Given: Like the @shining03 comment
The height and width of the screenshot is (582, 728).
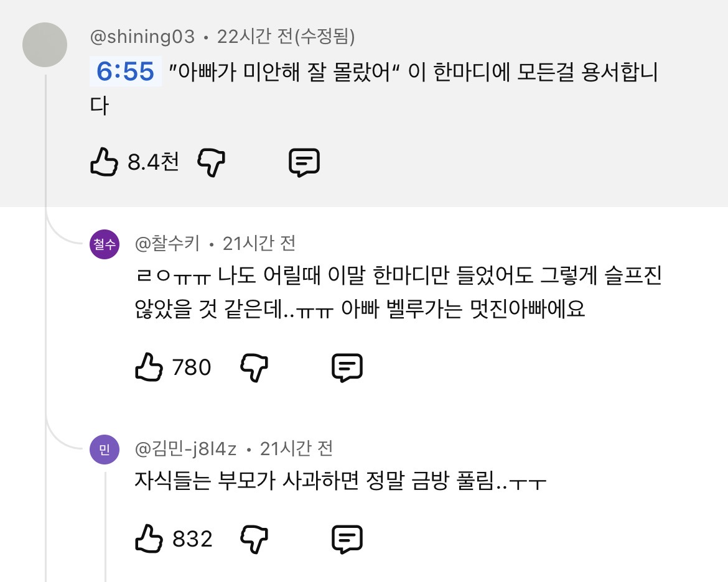Looking at the screenshot, I should point(104,162).
